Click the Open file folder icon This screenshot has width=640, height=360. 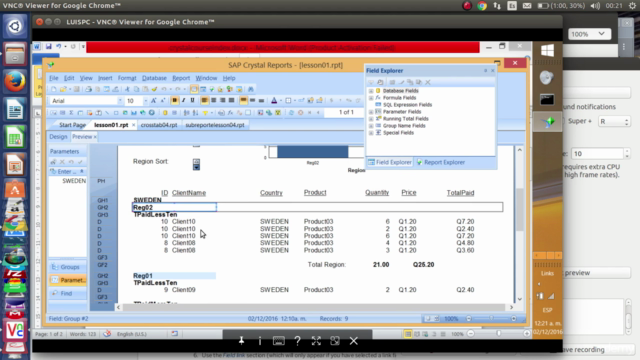click(63, 89)
